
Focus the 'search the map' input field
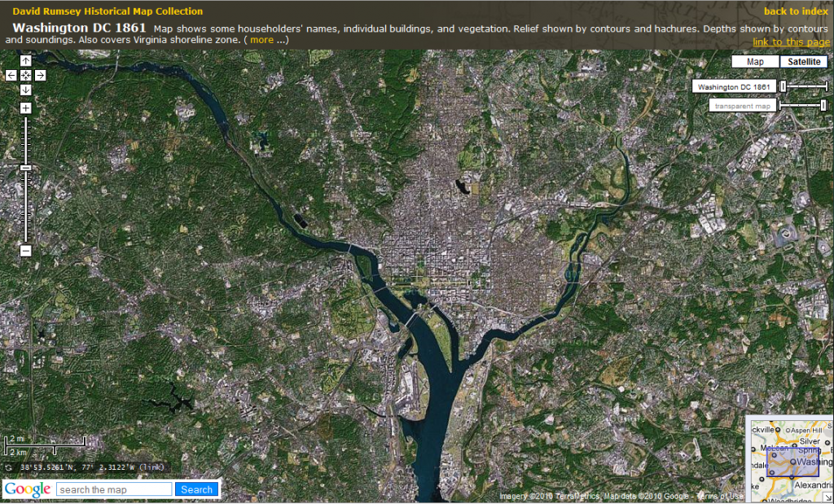114,489
